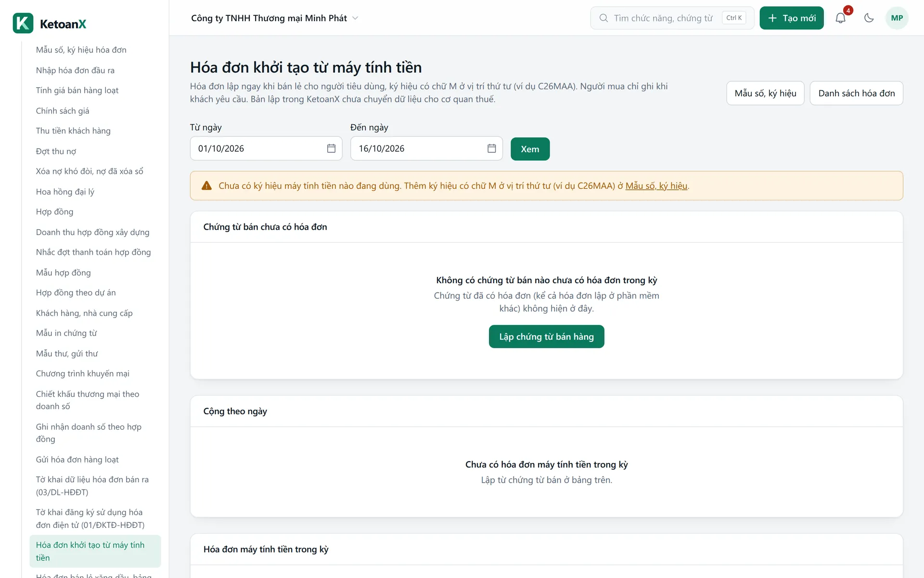Image resolution: width=924 pixels, height=578 pixels.
Task: Select Hóa đơn khởi tạo từ máy tính tiền
Action: click(95, 552)
